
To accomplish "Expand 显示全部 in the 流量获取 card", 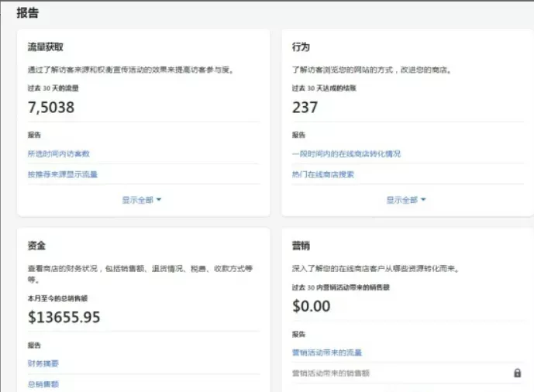I will pos(142,200).
